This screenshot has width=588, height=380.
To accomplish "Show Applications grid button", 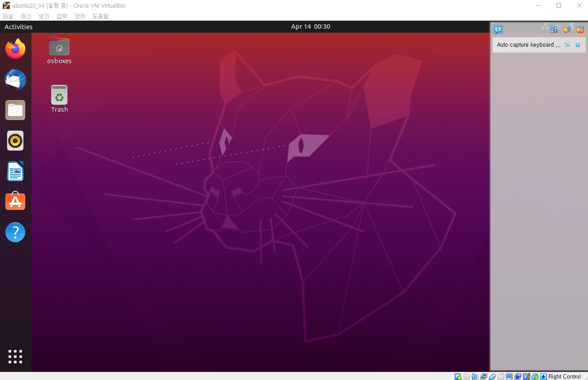I will (x=15, y=356).
